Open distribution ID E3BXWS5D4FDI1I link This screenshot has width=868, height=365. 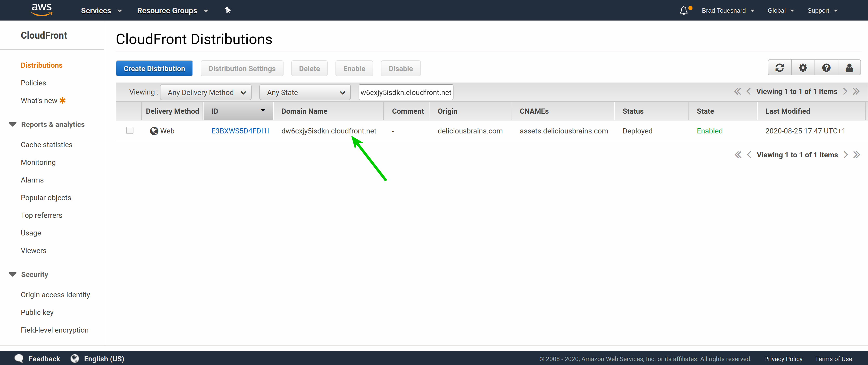click(240, 131)
